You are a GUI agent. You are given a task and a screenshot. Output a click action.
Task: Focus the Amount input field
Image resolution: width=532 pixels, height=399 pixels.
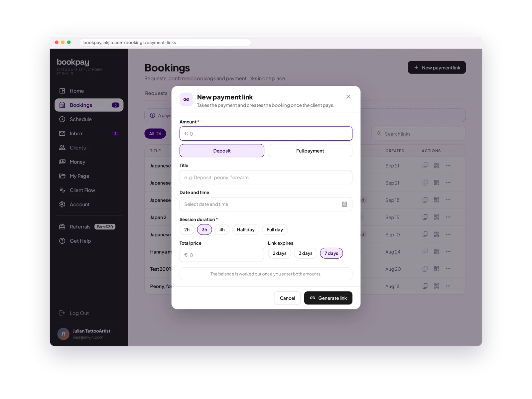coord(266,134)
